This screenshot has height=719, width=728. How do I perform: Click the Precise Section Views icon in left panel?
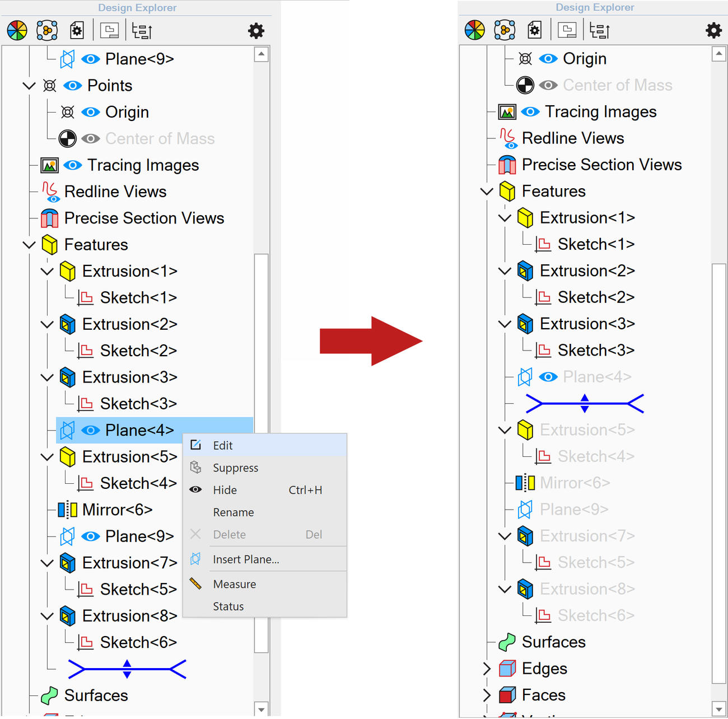[50, 218]
